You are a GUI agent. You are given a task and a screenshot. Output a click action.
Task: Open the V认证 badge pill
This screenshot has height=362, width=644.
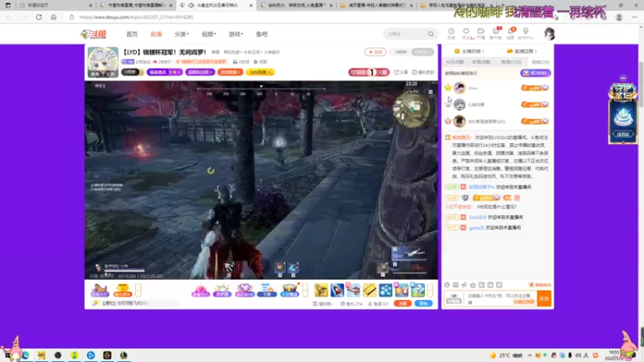(x=131, y=72)
